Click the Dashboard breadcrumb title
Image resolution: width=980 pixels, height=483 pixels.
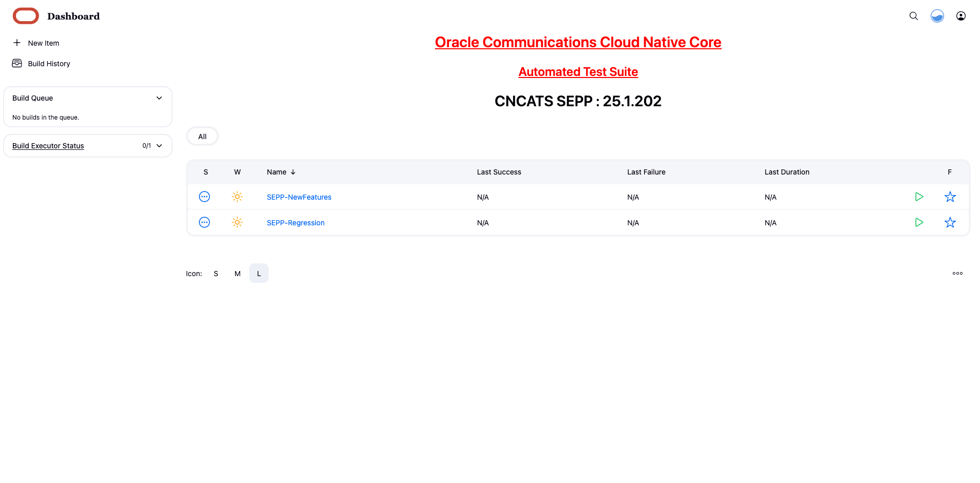coord(73,16)
